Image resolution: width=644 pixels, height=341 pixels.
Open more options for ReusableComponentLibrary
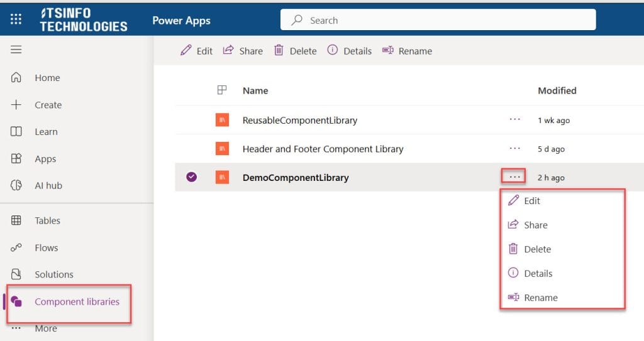514,119
